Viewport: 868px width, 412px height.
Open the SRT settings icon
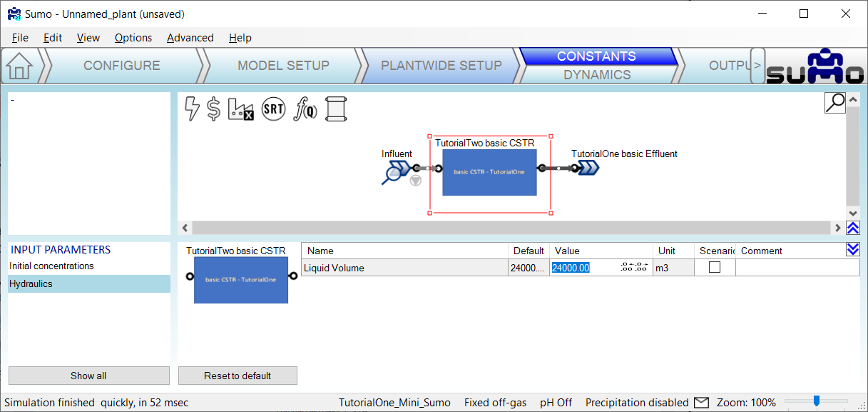[273, 109]
